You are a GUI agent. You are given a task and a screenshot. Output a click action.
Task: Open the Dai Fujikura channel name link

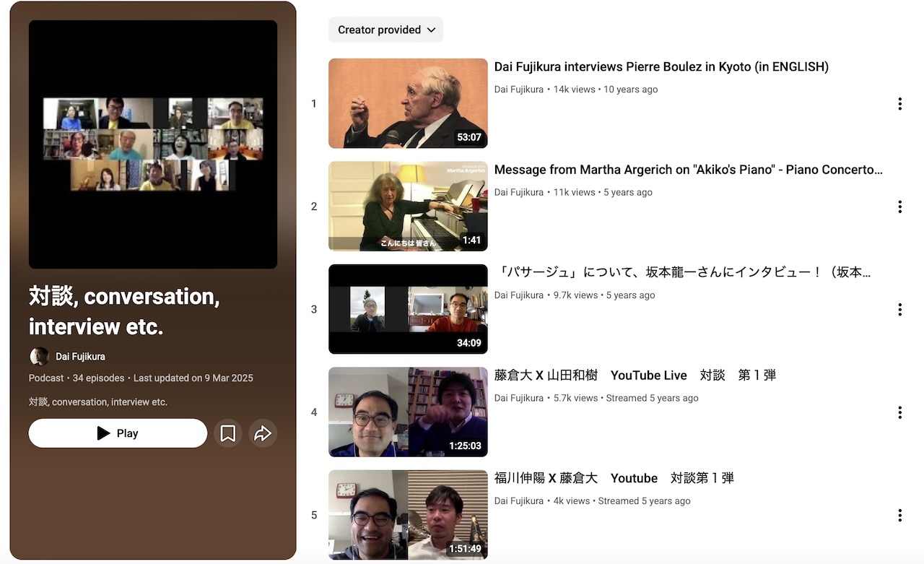pos(80,357)
